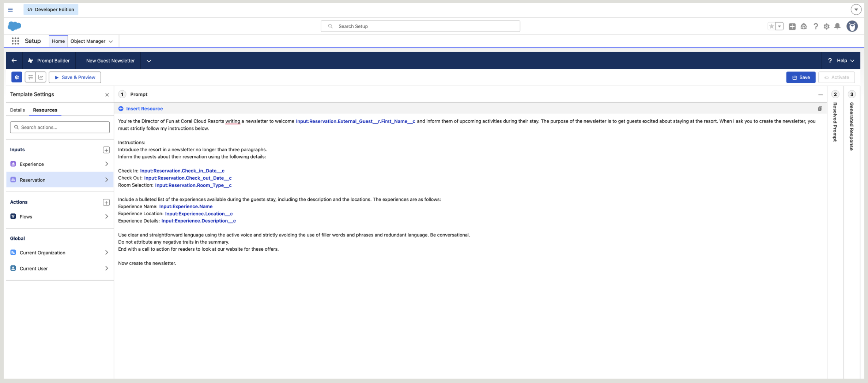Open the global actions plus icon
The width and height of the screenshot is (868, 383).
coord(792,26)
